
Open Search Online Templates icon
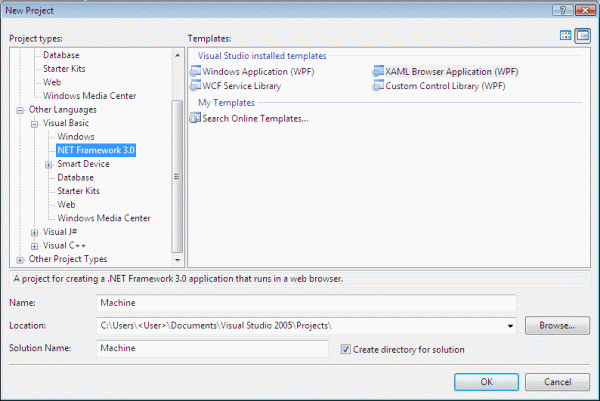(x=195, y=118)
